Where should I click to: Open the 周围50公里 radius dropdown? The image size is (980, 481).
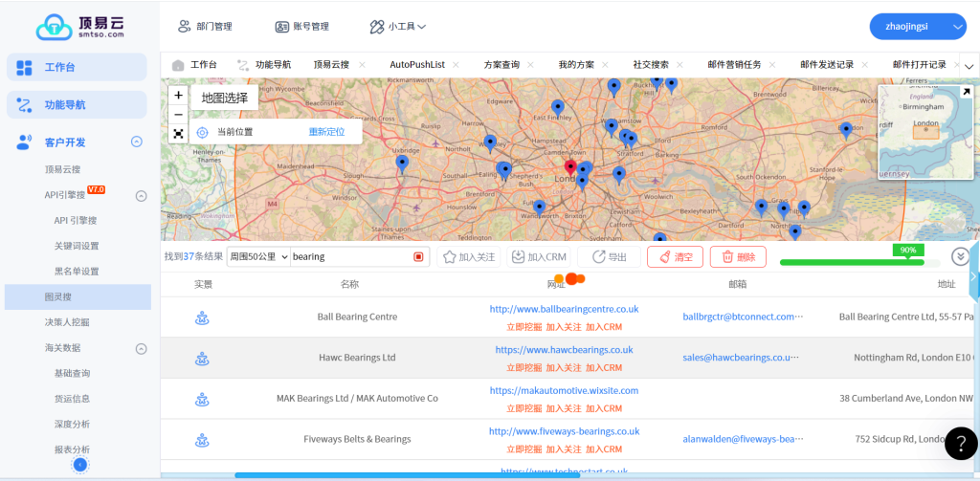tap(259, 257)
